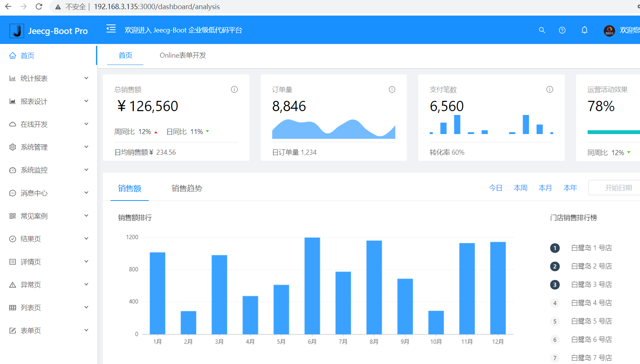Filter sales by 本周
Image resolution: width=640 pixels, height=364 pixels.
point(520,188)
